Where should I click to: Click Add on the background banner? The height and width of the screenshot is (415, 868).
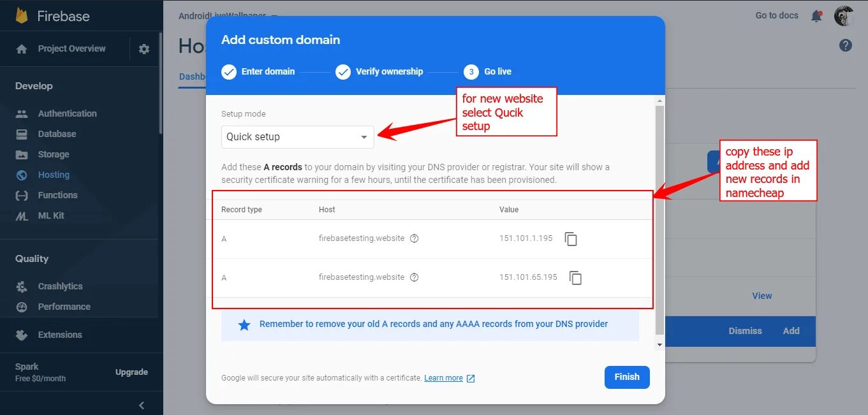click(791, 331)
